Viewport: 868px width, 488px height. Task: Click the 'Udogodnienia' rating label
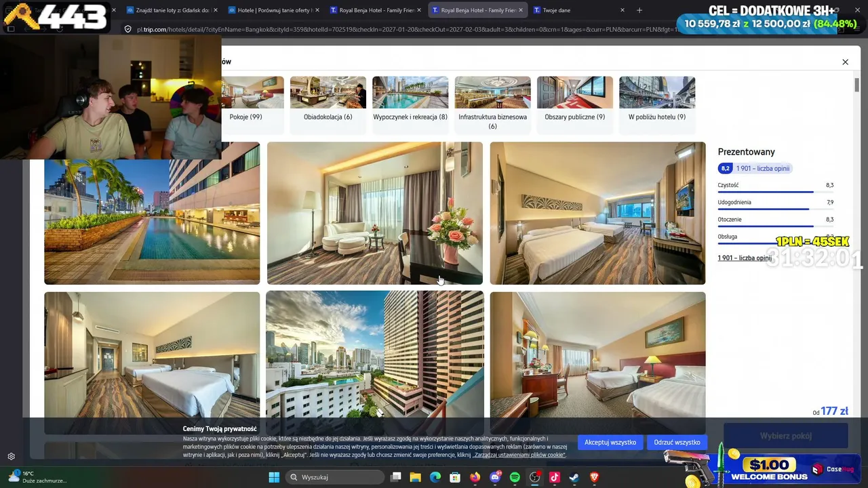coord(734,202)
